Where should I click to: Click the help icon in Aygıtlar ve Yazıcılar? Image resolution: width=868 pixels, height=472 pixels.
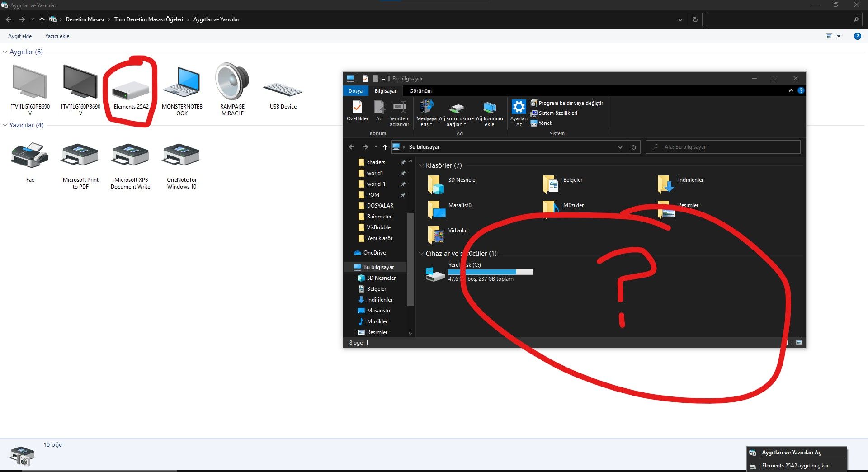tap(857, 36)
